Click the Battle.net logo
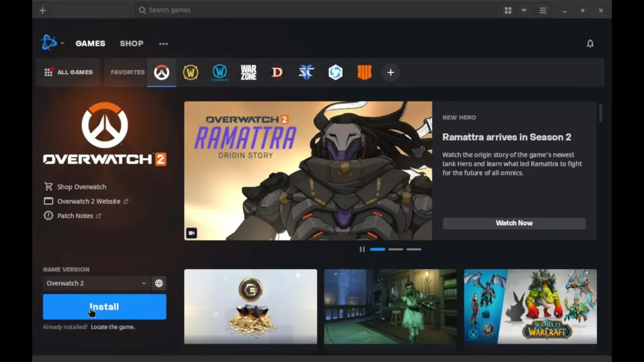 pyautogui.click(x=49, y=42)
